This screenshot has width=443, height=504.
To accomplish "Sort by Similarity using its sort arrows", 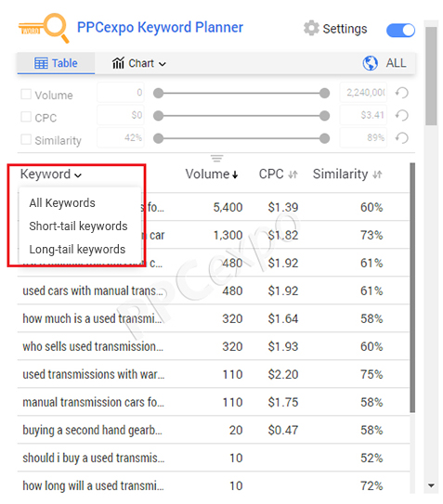I will [377, 174].
